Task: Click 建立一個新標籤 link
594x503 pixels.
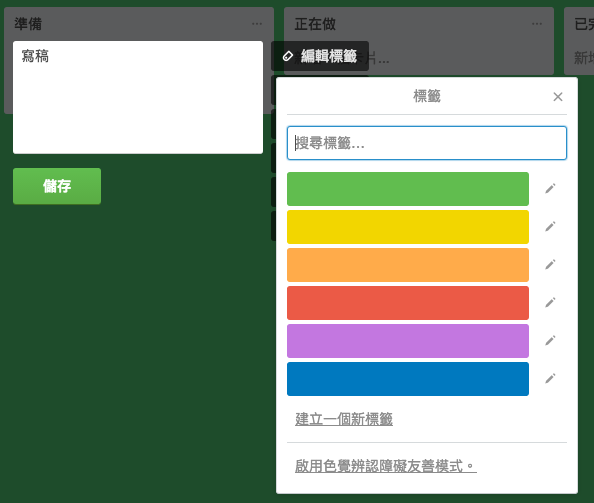Action: click(344, 419)
